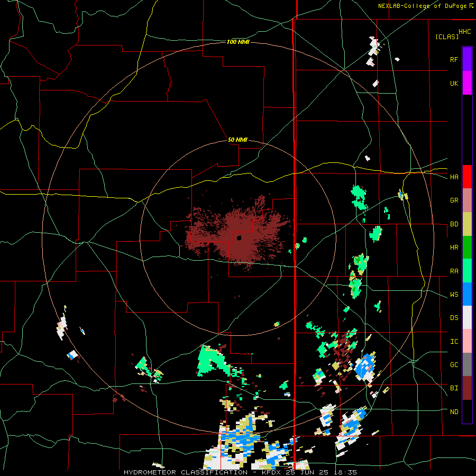Viewport: 476px width, 476px height.
Task: Click the RA legend label
Action: point(454,271)
